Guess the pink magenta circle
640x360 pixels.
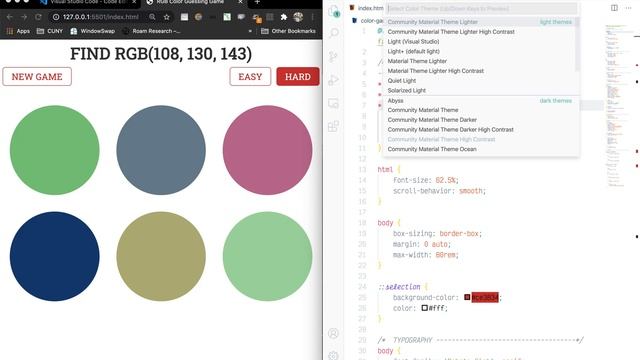(268, 150)
